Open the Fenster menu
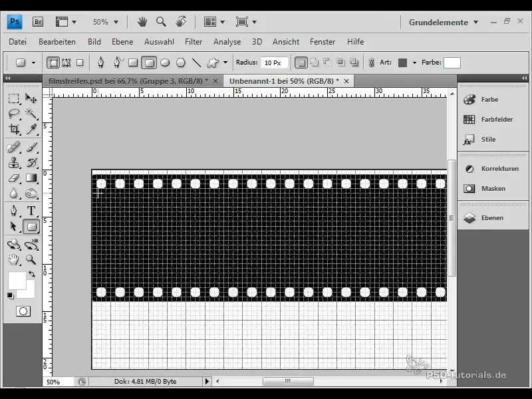This screenshot has width=532, height=399. tap(323, 42)
